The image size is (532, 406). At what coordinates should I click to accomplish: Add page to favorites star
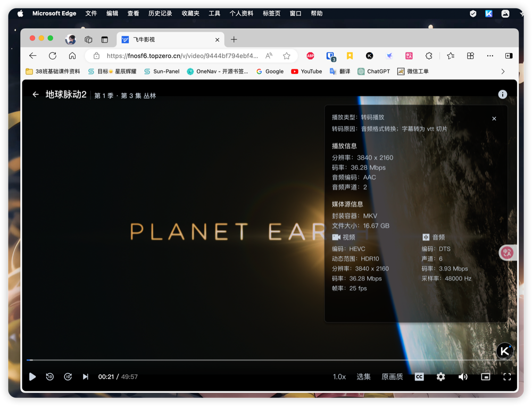point(287,56)
